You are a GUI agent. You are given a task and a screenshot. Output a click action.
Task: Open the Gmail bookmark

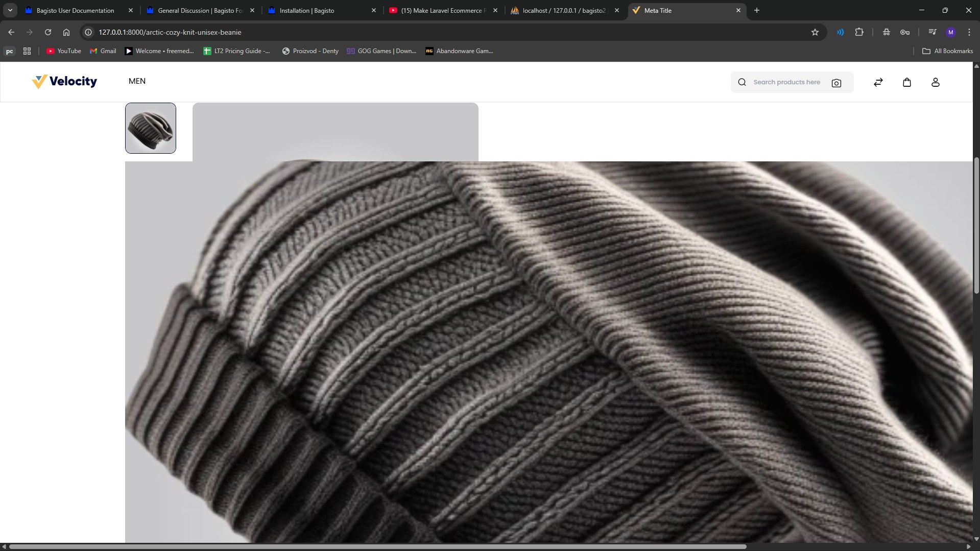click(103, 51)
